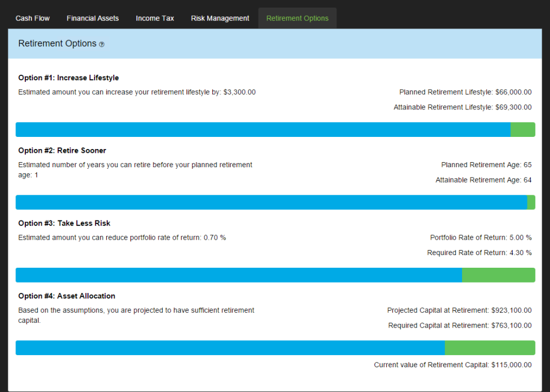Click the Retire Sooner progress bar

(x=276, y=202)
